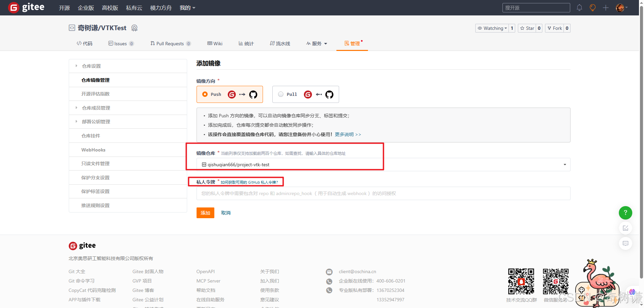Click the private token input field
Screen dimensions: 644x308
[x=383, y=193]
